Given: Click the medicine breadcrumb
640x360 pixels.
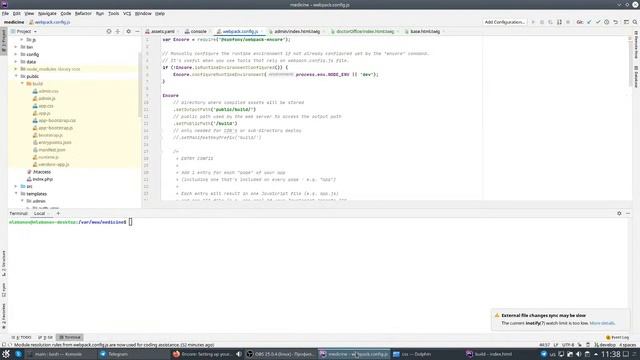Looking at the screenshot, I should click(14, 22).
